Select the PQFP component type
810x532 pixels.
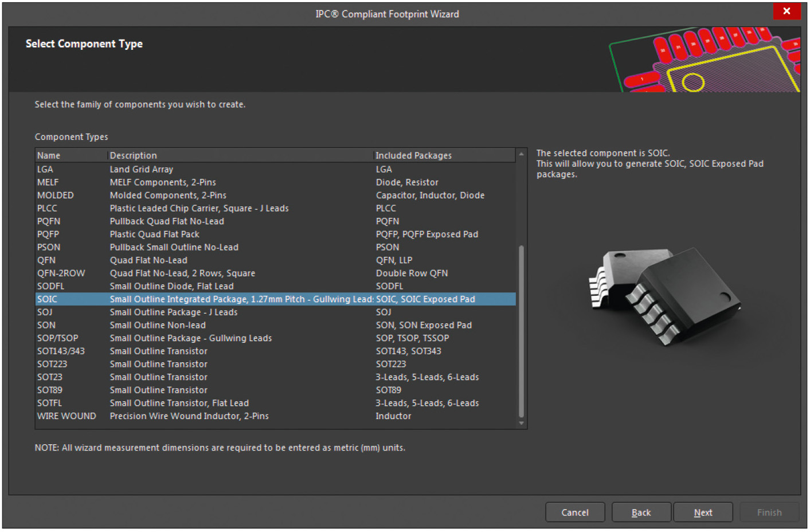[x=275, y=234]
